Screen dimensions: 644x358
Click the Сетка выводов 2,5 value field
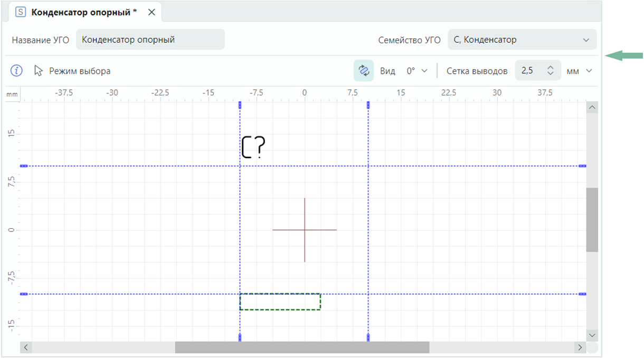[x=529, y=71]
